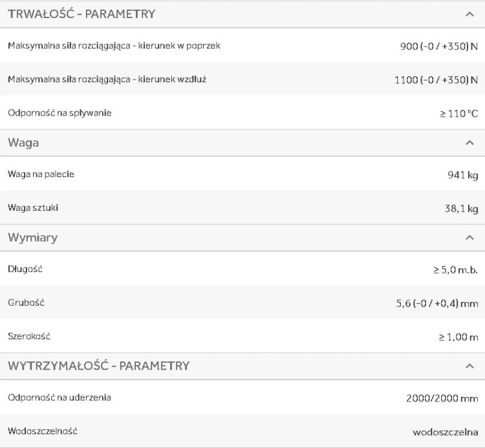This screenshot has width=485, height=448.
Task: Click the Odporność na spływanie row
Action: tap(242, 113)
